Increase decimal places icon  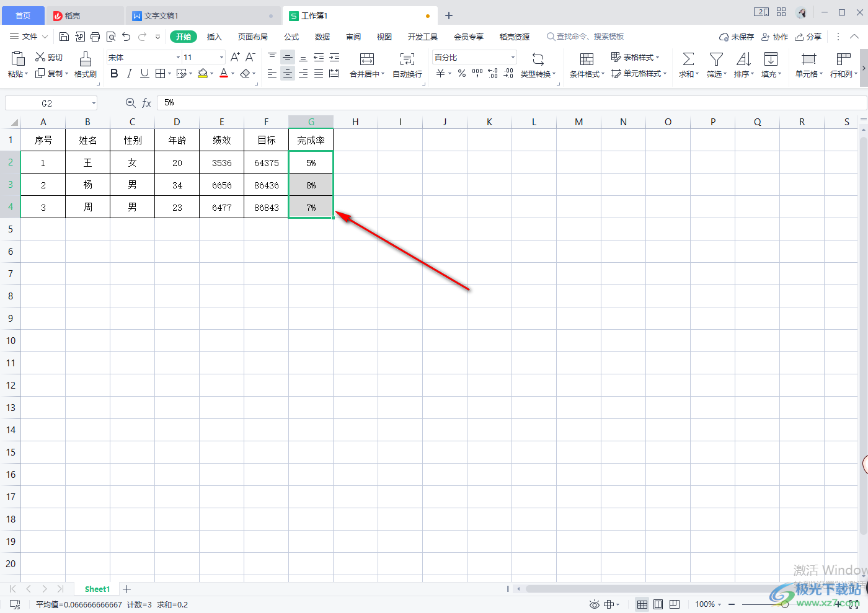pyautogui.click(x=493, y=74)
